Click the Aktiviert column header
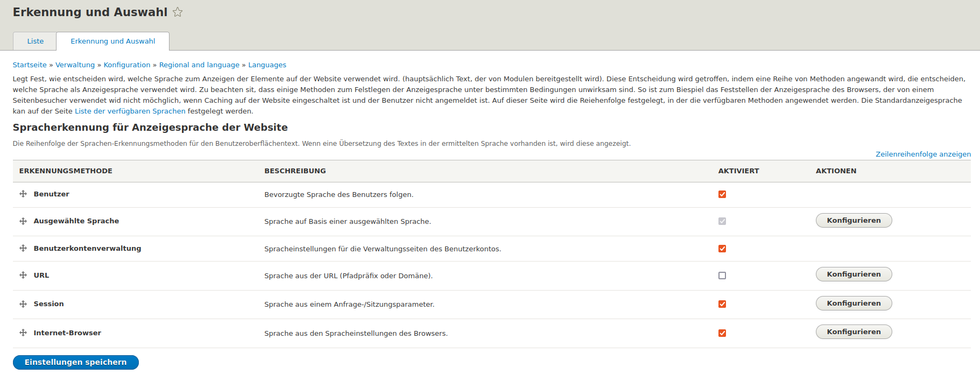Screen dimensions: 980x374 point(738,171)
